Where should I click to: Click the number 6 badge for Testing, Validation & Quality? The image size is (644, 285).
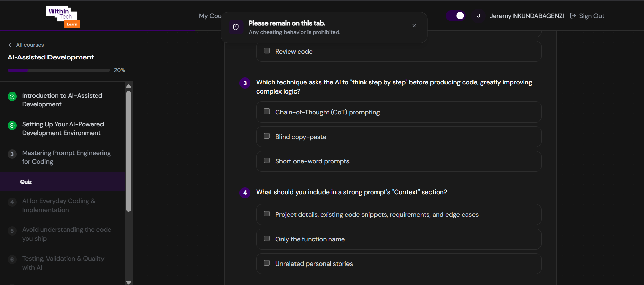(12, 259)
